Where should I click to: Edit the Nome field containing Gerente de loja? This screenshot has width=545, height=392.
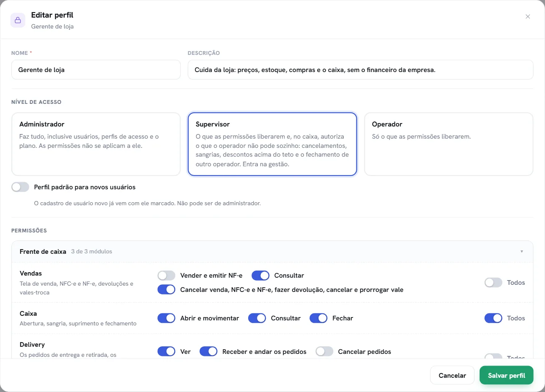[96, 70]
